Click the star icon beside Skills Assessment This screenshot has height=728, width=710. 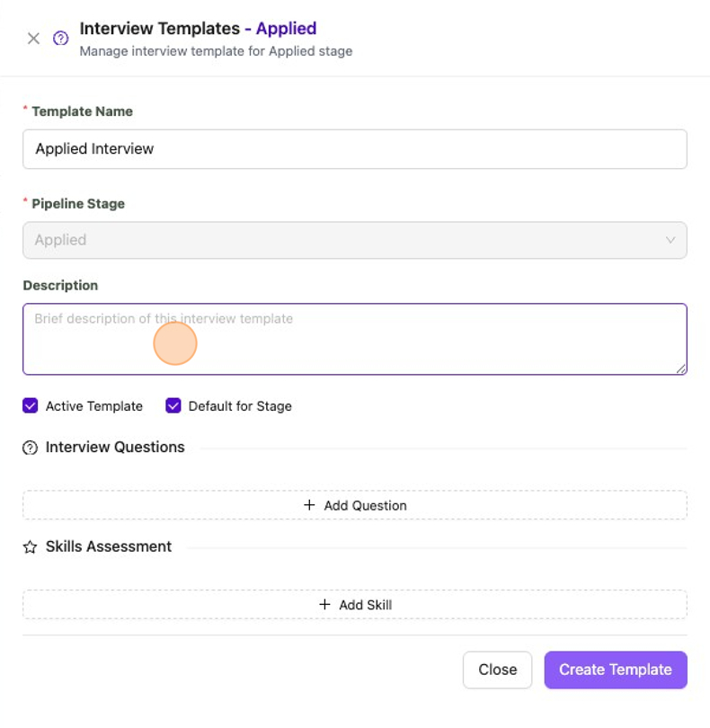[30, 546]
